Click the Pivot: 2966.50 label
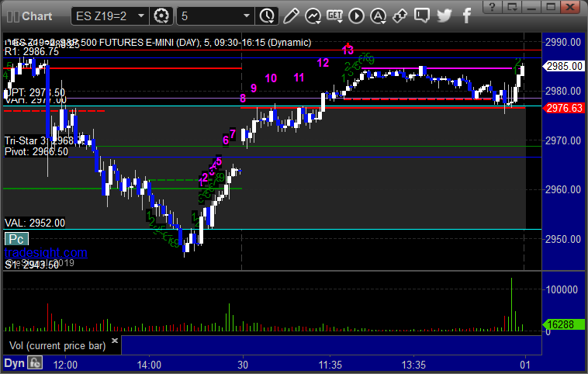 click(x=36, y=151)
